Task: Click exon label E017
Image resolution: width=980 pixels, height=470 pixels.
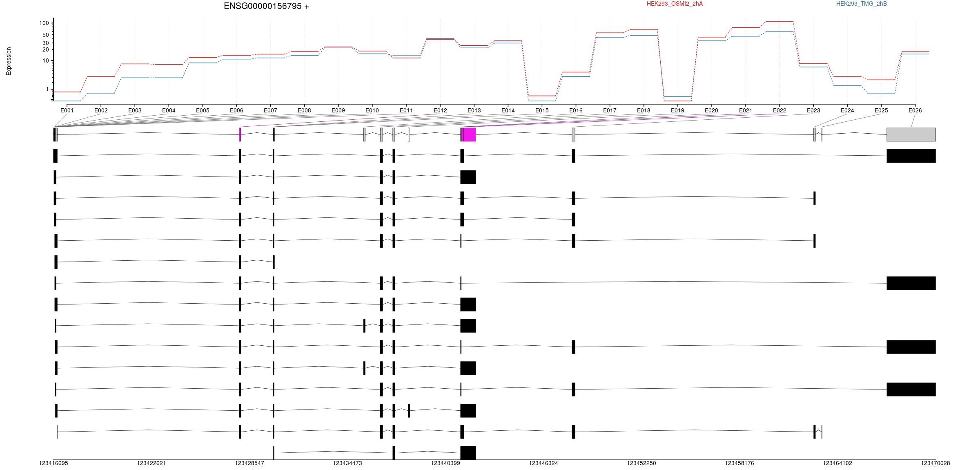Action: pyautogui.click(x=610, y=110)
